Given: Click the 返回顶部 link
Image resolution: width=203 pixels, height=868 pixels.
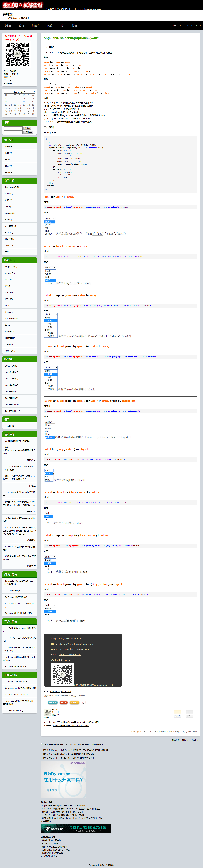Looking at the screenshot, I should pos(196,740).
